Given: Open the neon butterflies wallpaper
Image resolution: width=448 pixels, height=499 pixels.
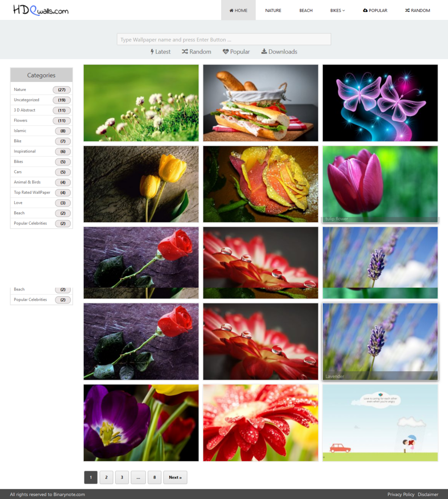Looking at the screenshot, I should (380, 103).
